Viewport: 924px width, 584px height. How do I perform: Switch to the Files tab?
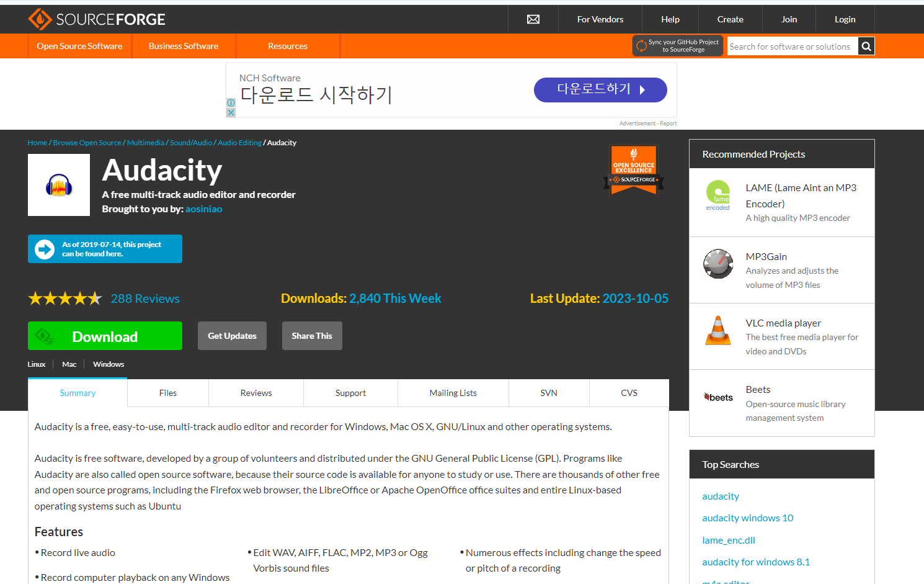(167, 393)
